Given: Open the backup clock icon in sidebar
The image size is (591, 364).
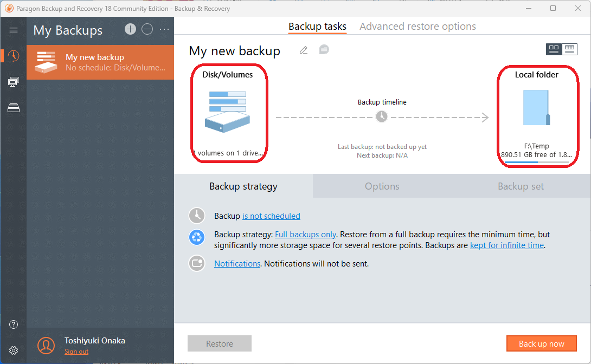Looking at the screenshot, I should point(14,56).
